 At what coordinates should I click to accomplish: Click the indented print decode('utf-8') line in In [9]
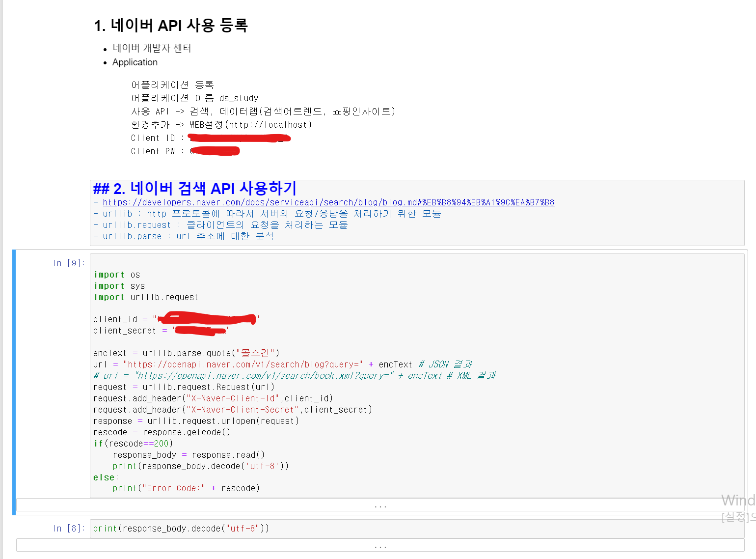pyautogui.click(x=201, y=466)
